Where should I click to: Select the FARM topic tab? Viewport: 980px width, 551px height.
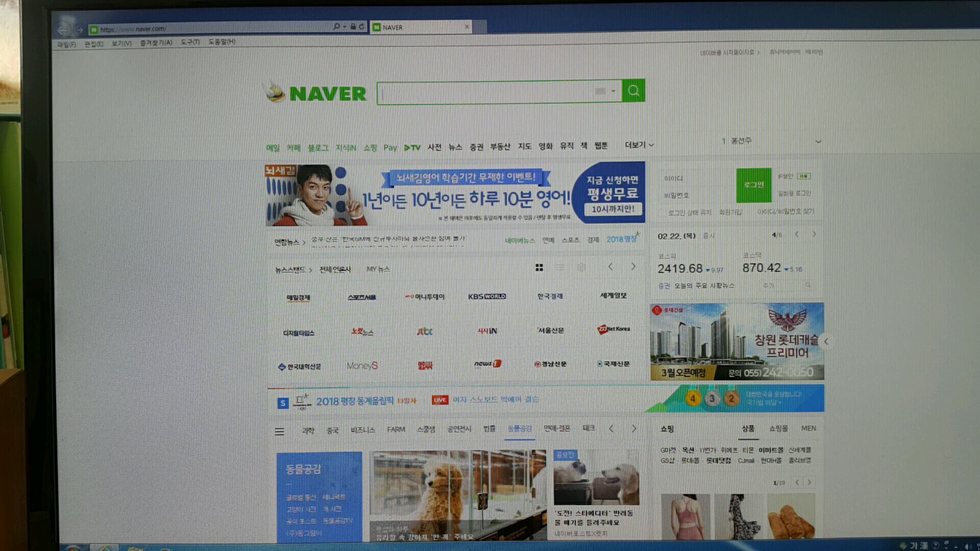click(396, 430)
